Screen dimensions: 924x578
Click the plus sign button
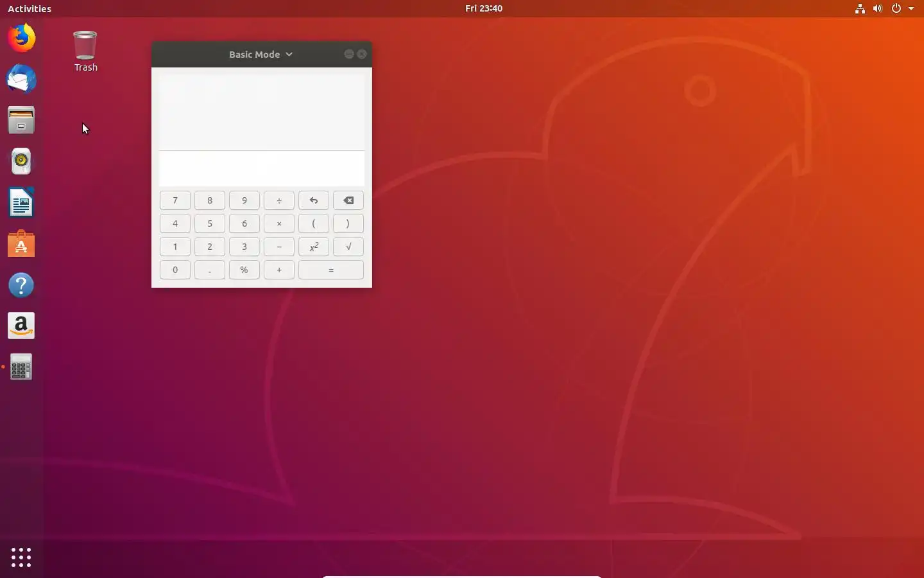(x=279, y=270)
